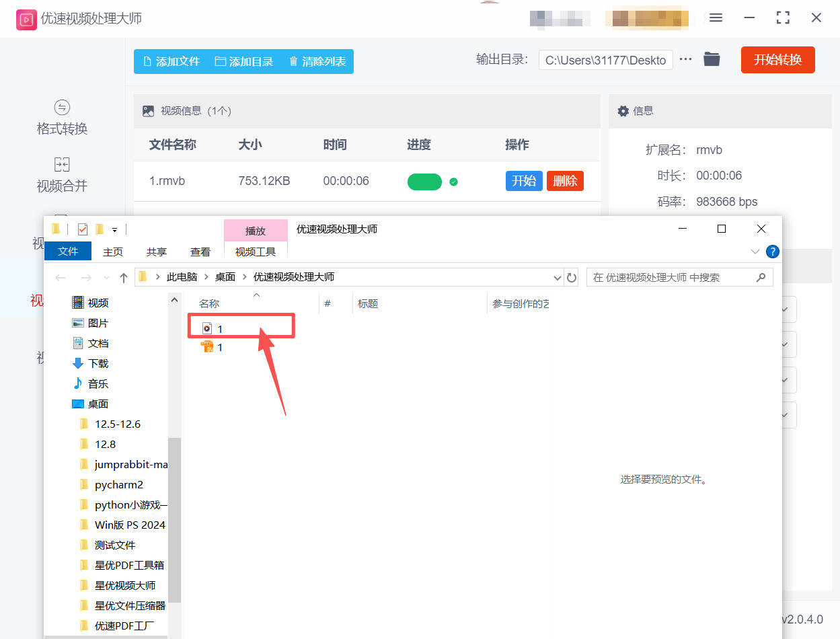Click inside the Explorer search box
The height and width of the screenshot is (639, 840).
[673, 277]
